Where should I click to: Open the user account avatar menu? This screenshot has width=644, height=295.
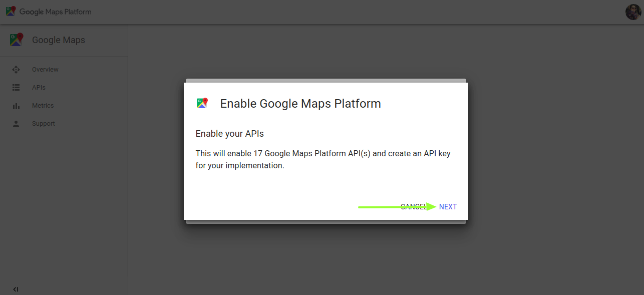click(x=633, y=12)
